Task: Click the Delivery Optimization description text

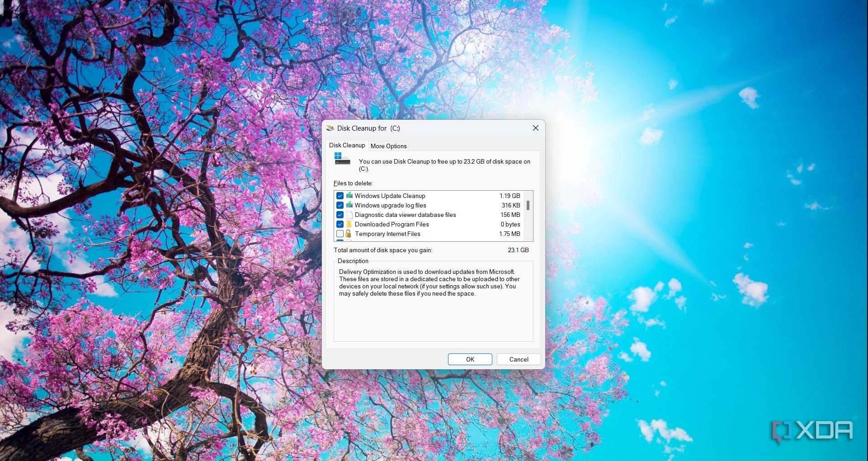Action: coord(429,282)
